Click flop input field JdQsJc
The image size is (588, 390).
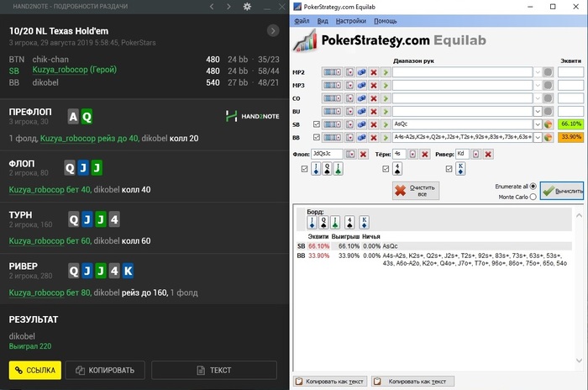[x=327, y=154]
